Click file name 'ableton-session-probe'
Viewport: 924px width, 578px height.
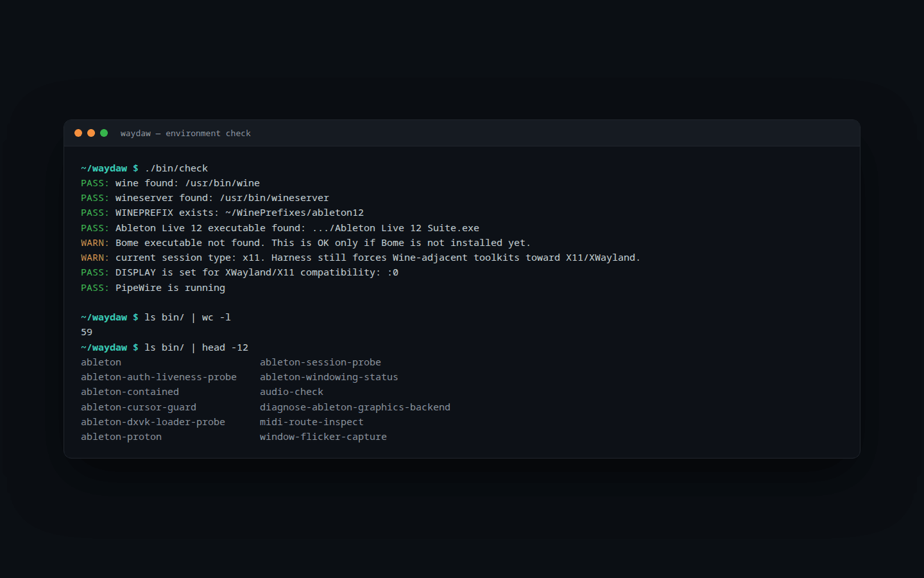pyautogui.click(x=320, y=362)
